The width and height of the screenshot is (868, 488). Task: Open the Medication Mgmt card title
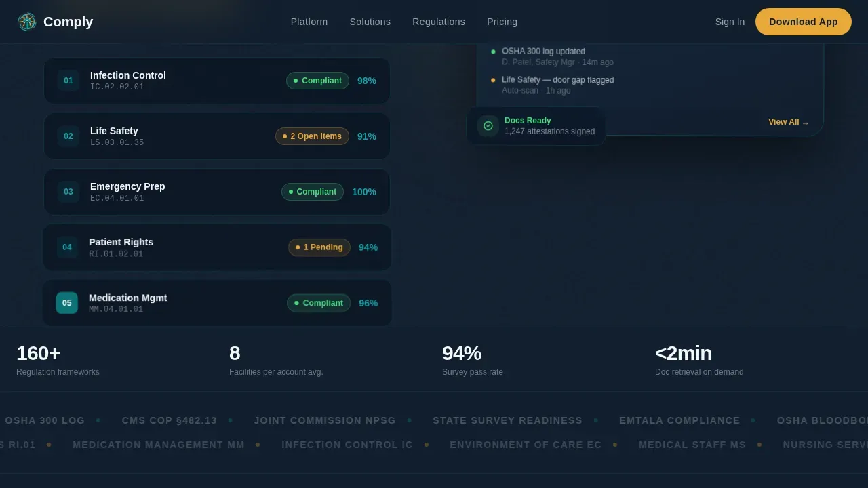pyautogui.click(x=128, y=298)
